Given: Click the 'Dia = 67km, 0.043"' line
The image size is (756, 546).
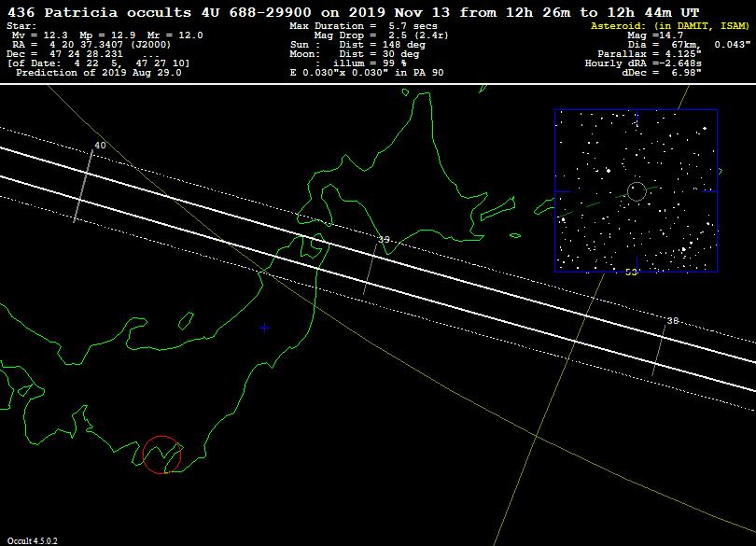Looking at the screenshot, I should (x=689, y=45).
